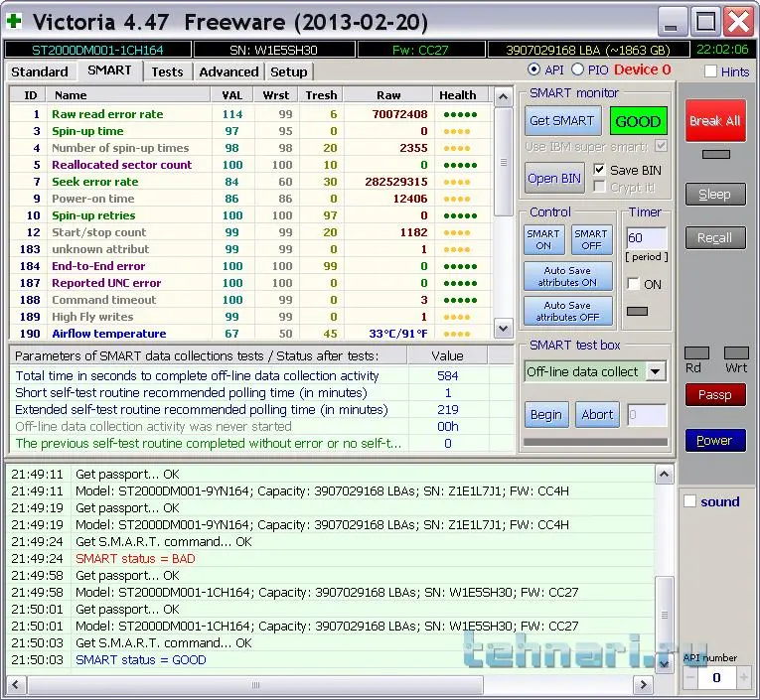The width and height of the screenshot is (760, 700).
Task: Click the red Passp button
Action: click(715, 395)
